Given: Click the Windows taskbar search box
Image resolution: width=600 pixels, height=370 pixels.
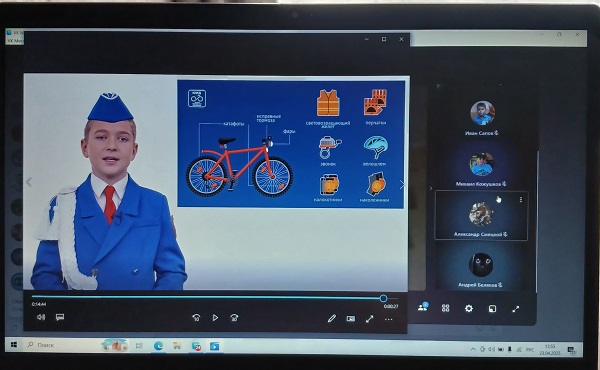Looking at the screenshot, I should pos(63,345).
